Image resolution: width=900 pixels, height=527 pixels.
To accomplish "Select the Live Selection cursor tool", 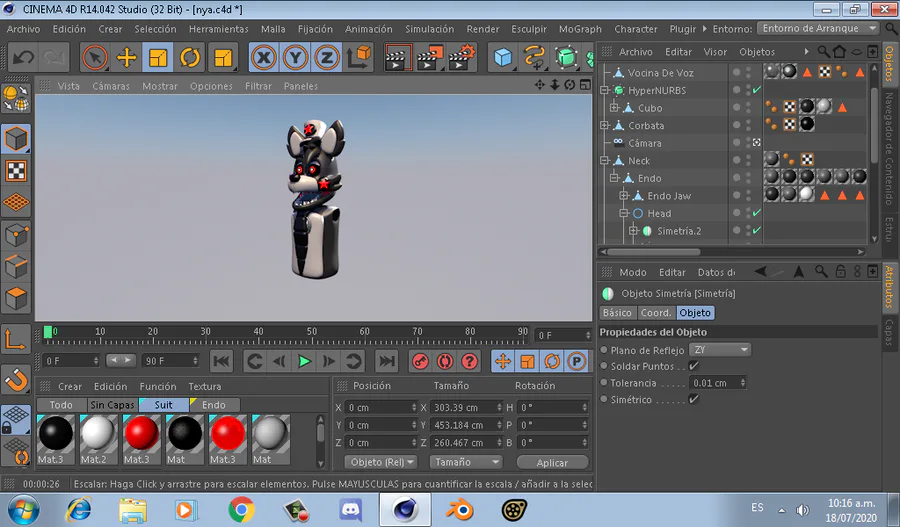I will coord(95,57).
